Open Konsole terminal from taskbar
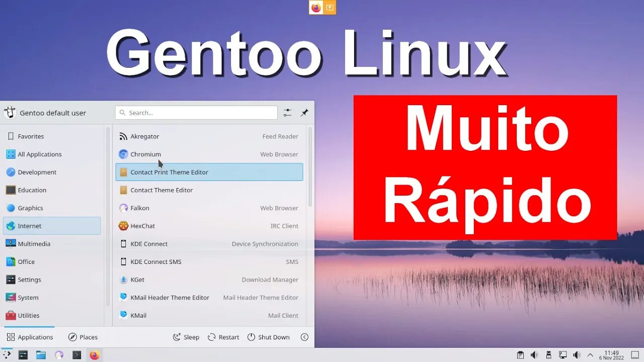The height and width of the screenshot is (362, 644). point(76,355)
